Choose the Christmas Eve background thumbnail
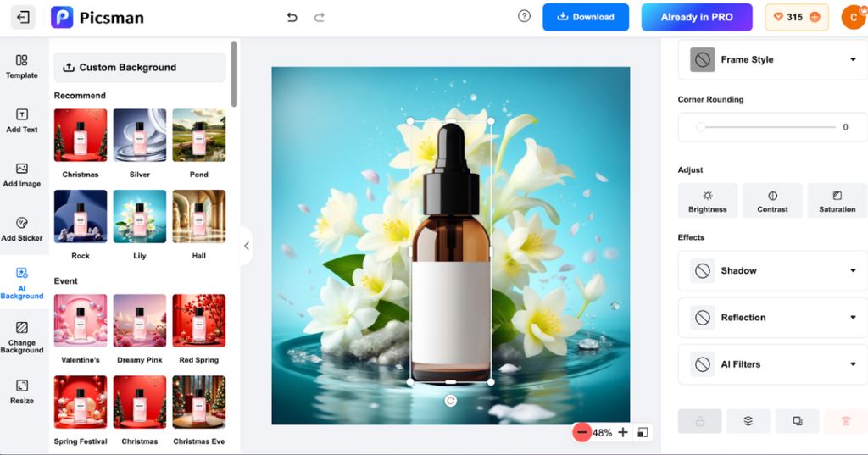 198,402
